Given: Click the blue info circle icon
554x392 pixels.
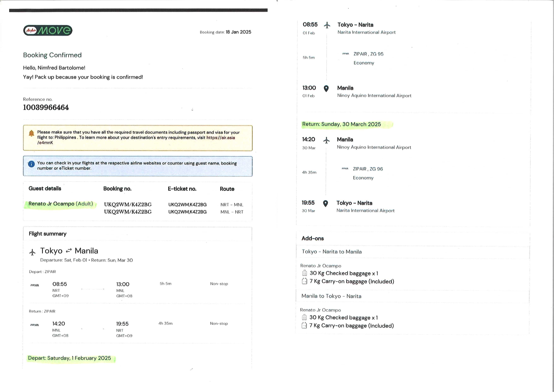Looking at the screenshot, I should 31,164.
